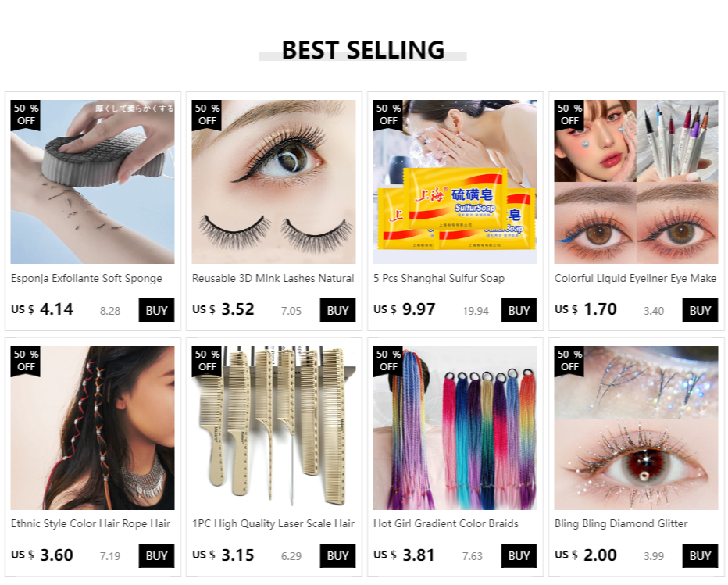Buy the 1PC Laser Scale Hair comb
The image size is (728, 585).
click(337, 556)
